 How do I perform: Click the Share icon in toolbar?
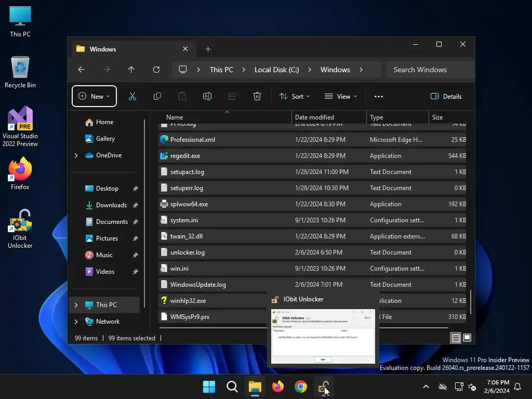coord(232,96)
